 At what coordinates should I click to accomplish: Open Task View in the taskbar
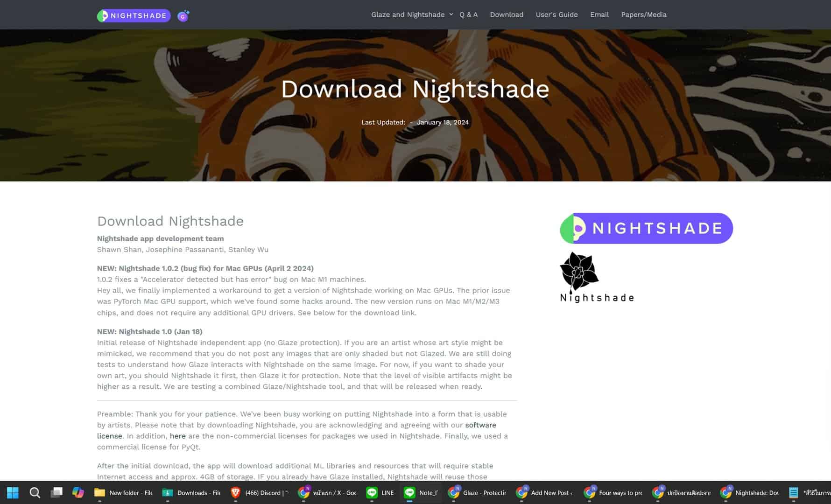tap(56, 492)
